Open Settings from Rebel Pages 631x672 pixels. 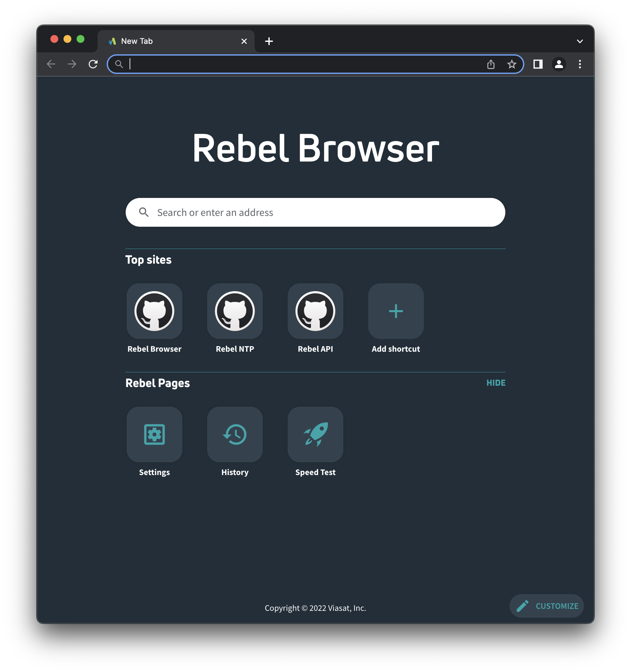point(154,435)
